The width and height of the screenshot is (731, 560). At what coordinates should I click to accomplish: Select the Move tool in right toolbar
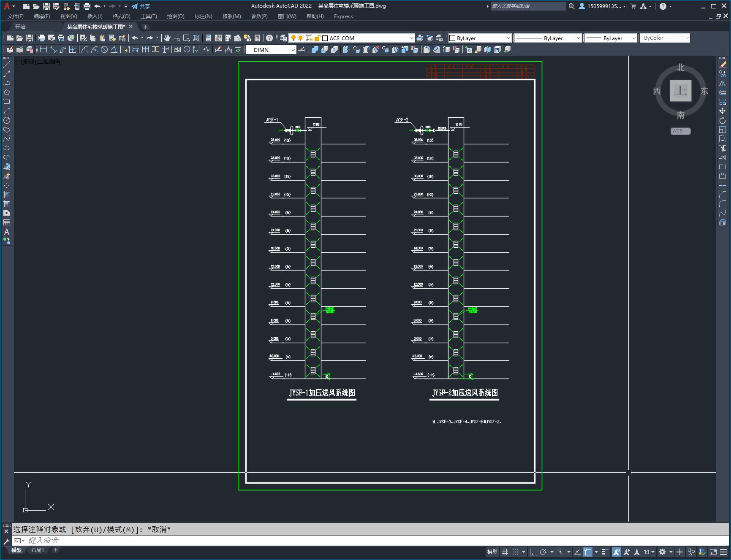click(723, 111)
